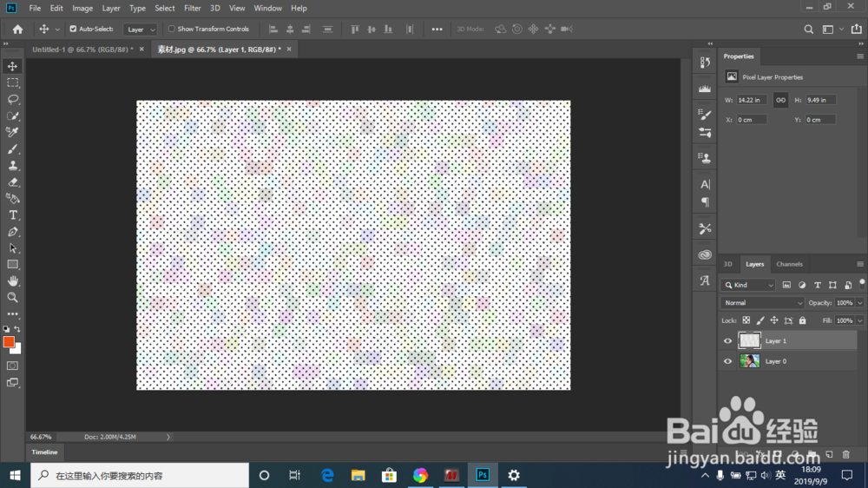Select the Rectangular Marquee tool
Image resolution: width=868 pixels, height=488 pixels.
[12, 82]
